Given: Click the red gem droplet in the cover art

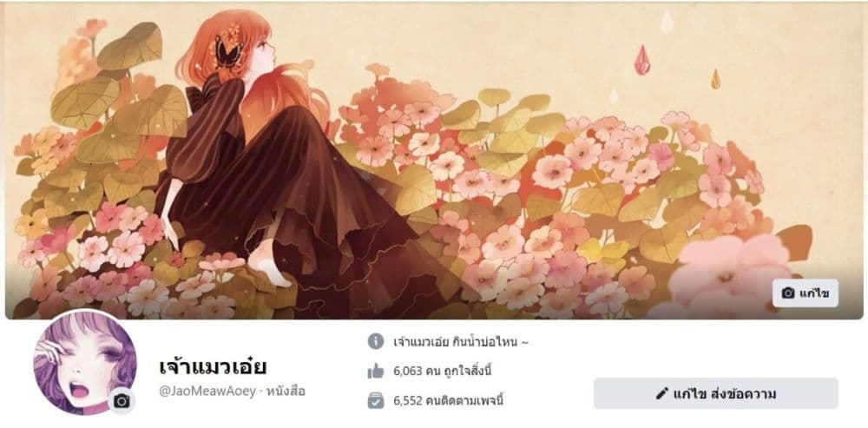Looking at the screenshot, I should click(641, 60).
